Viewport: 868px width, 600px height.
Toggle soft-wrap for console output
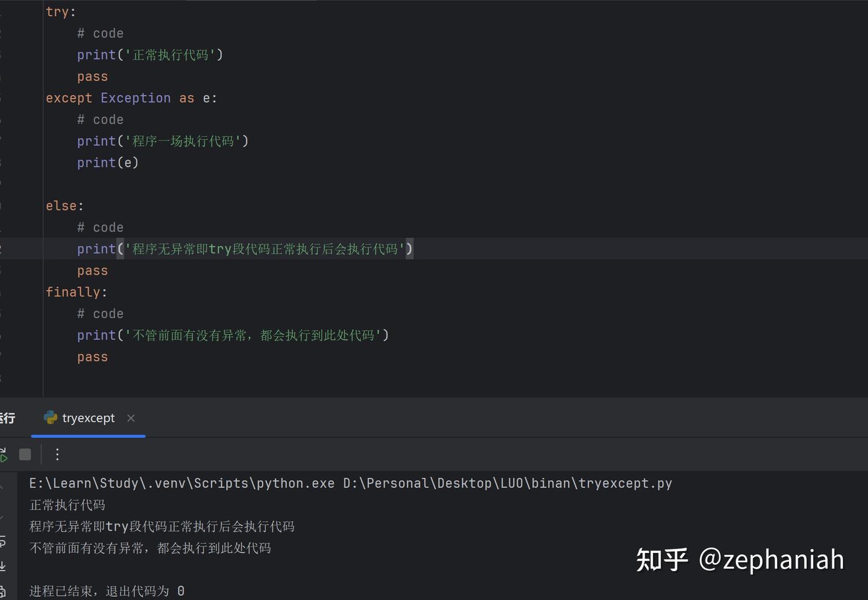pos(3,542)
